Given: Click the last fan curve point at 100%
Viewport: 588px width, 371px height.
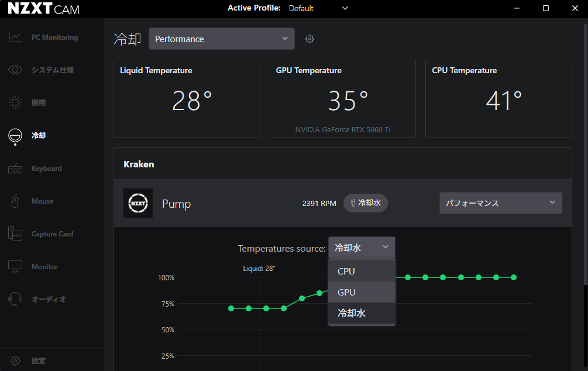Looking at the screenshot, I should 514,277.
